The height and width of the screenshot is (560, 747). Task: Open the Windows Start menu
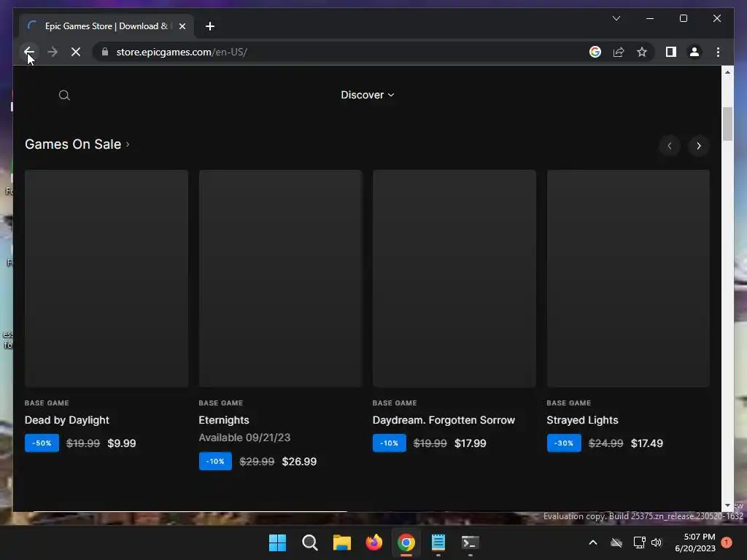point(277,542)
